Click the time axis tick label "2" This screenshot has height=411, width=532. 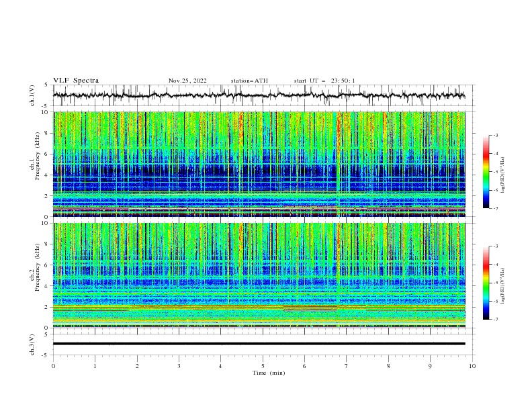coord(137,366)
